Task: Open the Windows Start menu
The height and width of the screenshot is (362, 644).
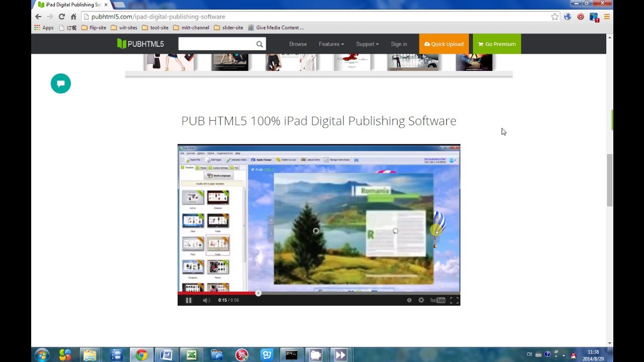Action: tap(42, 355)
